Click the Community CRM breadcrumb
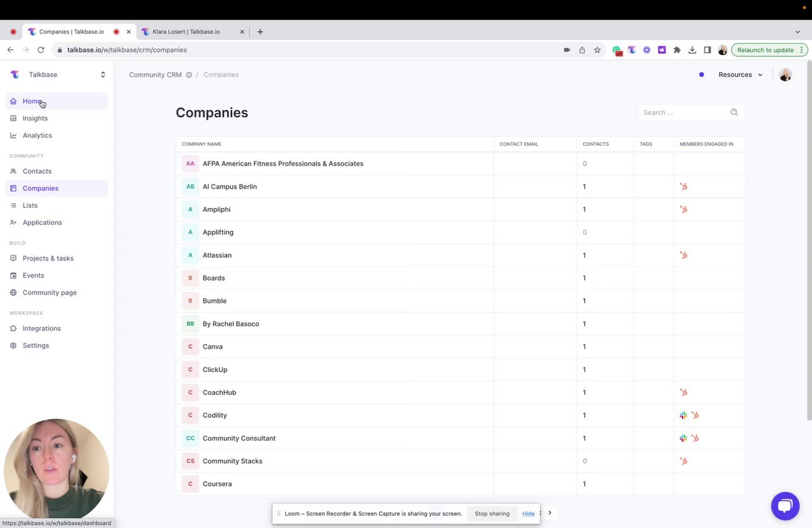Screen dimensions: 812x528 coord(155,75)
